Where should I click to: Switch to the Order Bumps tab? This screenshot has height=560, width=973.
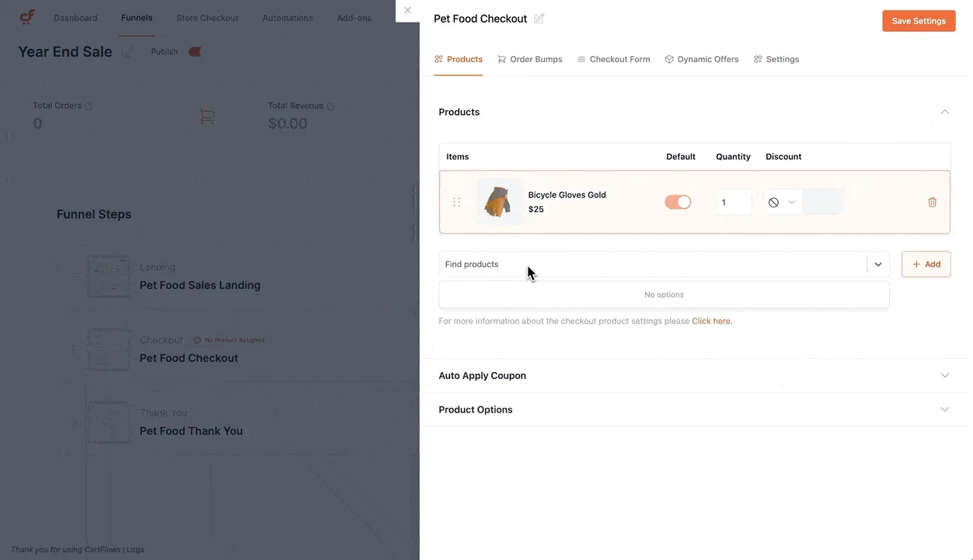click(x=530, y=59)
